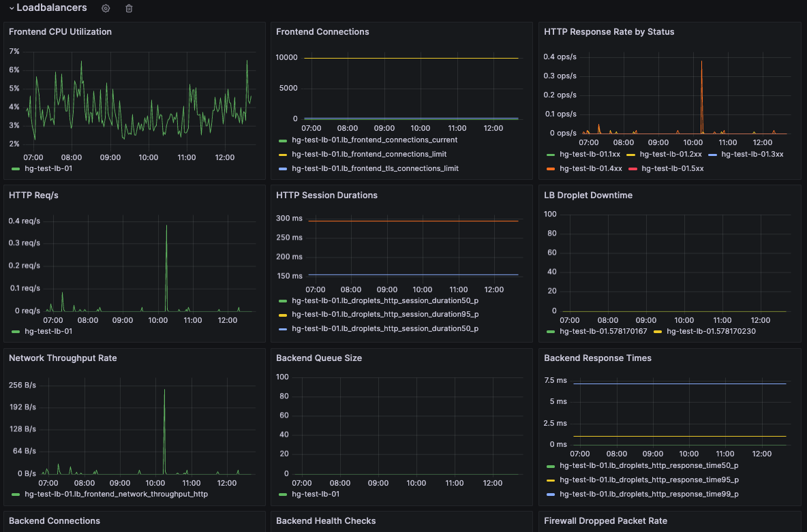Viewport: 807px width, 532px height.
Task: Open Backend Queue Size panel title
Action: click(x=318, y=358)
